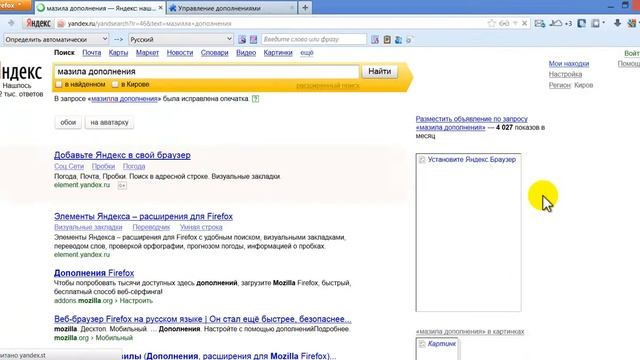Image resolution: width=640 pixels, height=360 pixels.
Task: Click the Яндекс logo button beside address bar
Action: coord(38,23)
